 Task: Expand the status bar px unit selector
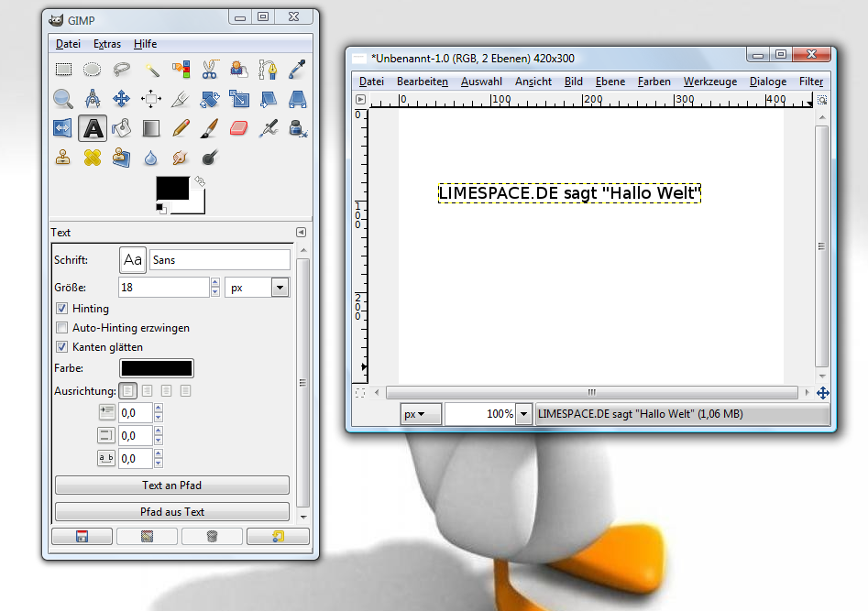pyautogui.click(x=421, y=414)
